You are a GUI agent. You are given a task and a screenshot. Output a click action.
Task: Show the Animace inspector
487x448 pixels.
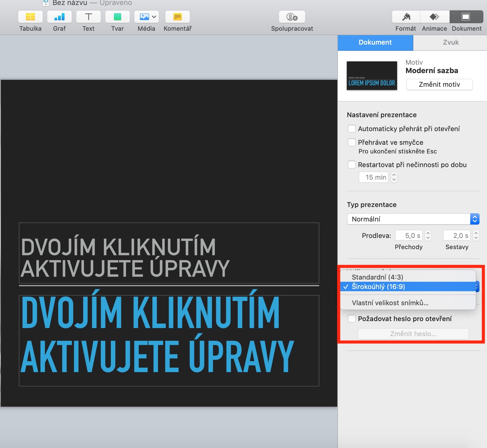(435, 17)
